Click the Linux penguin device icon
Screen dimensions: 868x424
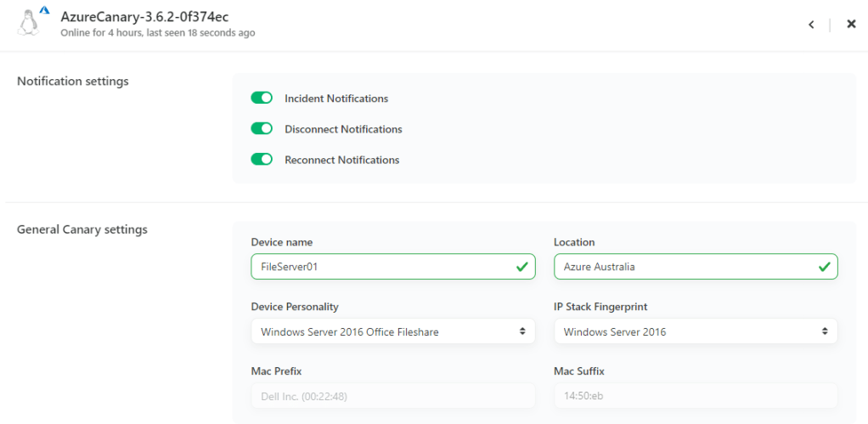(x=28, y=25)
